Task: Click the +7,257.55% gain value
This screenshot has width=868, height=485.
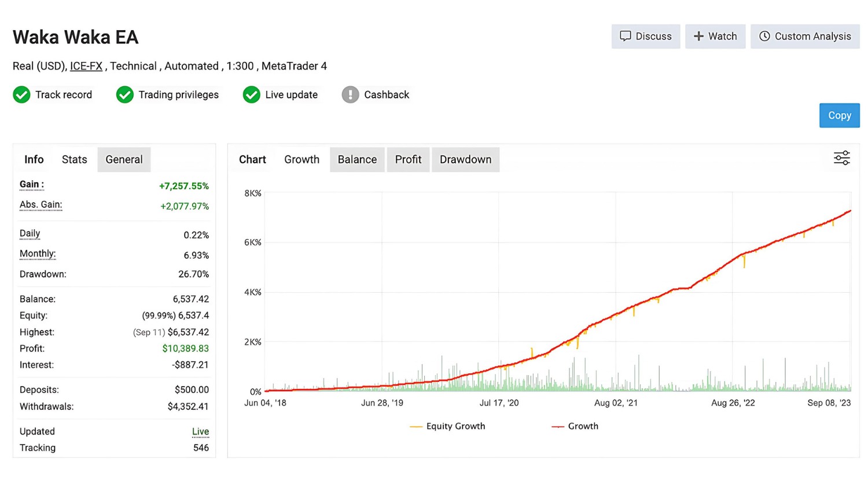Action: click(183, 186)
